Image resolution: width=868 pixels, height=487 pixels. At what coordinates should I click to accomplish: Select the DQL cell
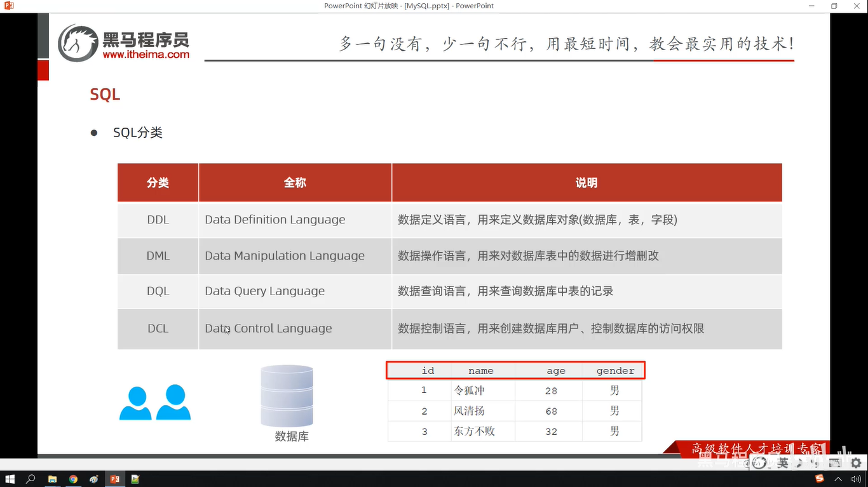tap(158, 291)
